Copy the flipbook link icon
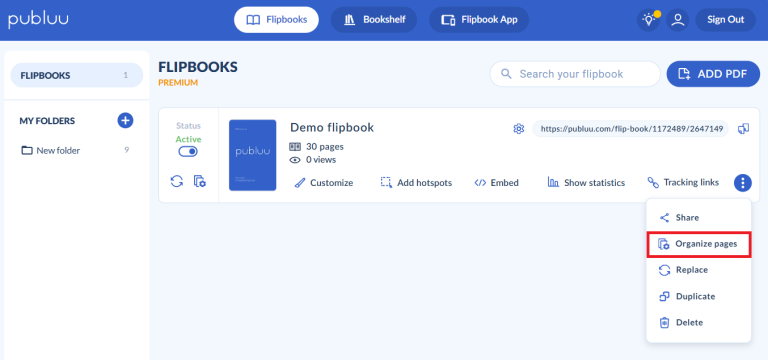This screenshot has height=360, width=768. [744, 129]
